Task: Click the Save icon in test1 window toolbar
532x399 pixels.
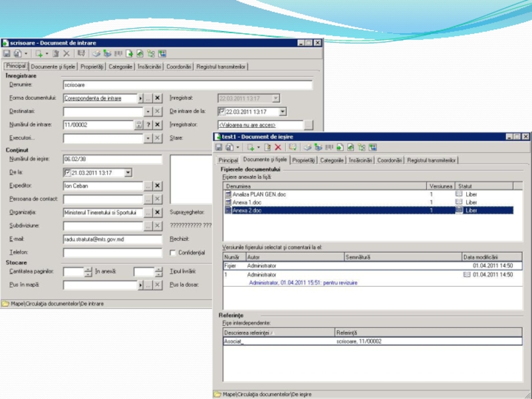Action: (x=219, y=148)
